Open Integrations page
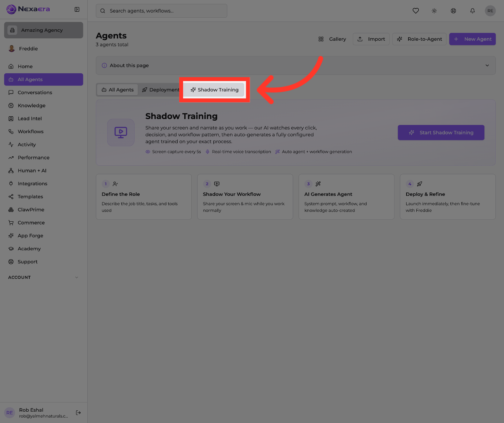 (43, 183)
